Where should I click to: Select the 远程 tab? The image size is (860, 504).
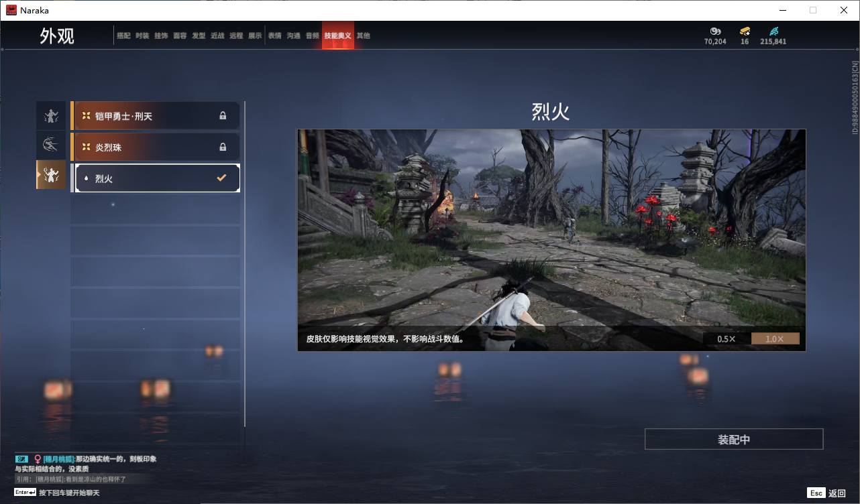point(236,36)
